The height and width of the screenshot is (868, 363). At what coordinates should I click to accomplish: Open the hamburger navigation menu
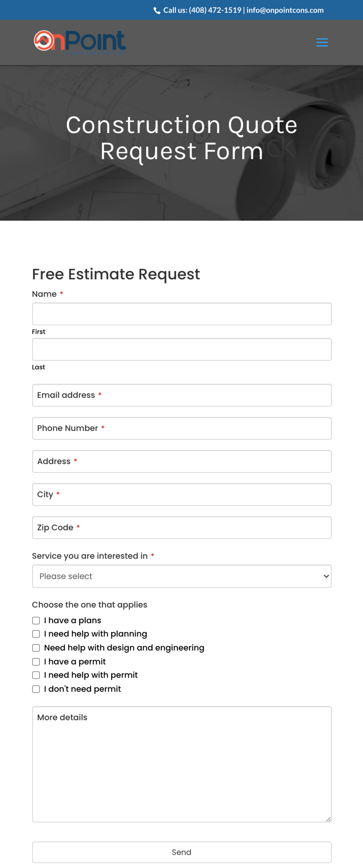(322, 43)
